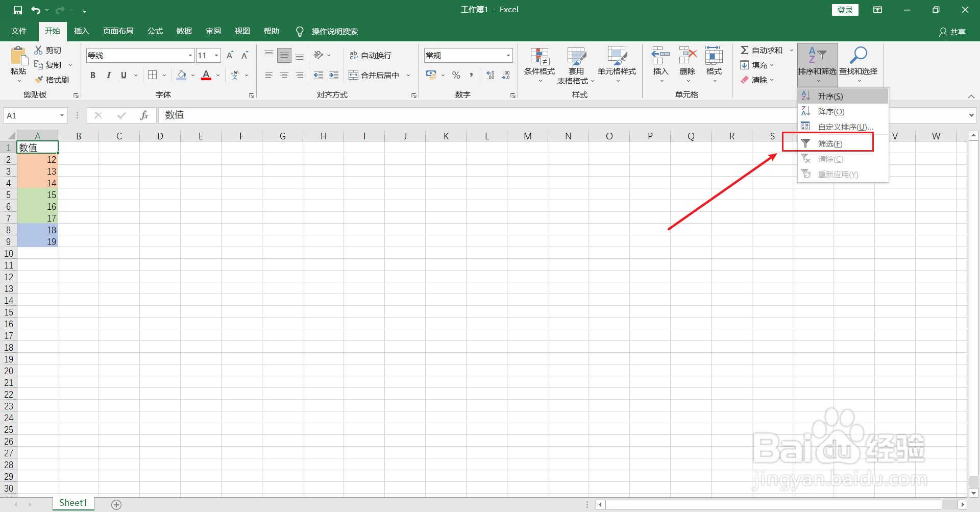Viewport: 980px width, 512px height.
Task: Toggle Middle Align vertical alignment
Action: coord(284,55)
